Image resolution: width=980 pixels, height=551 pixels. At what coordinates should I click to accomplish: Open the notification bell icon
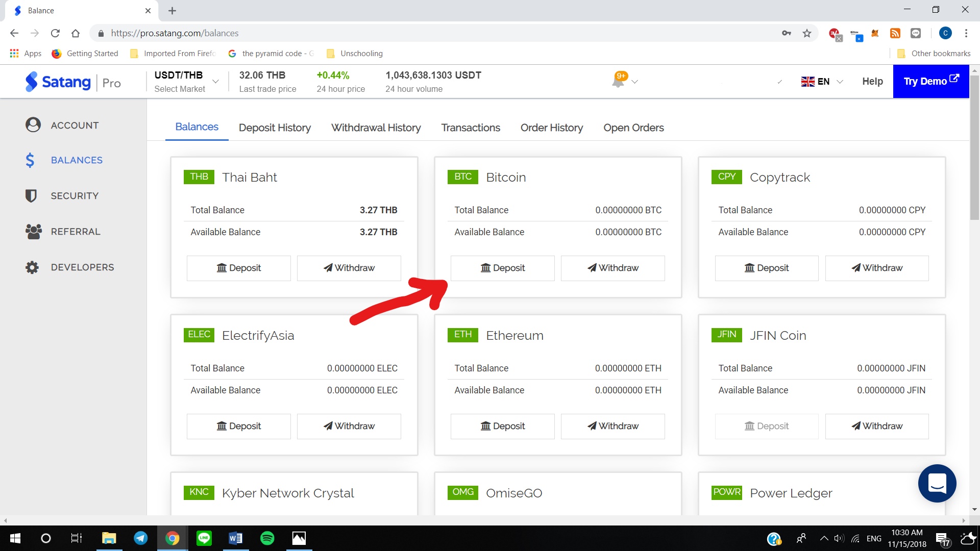(x=618, y=81)
